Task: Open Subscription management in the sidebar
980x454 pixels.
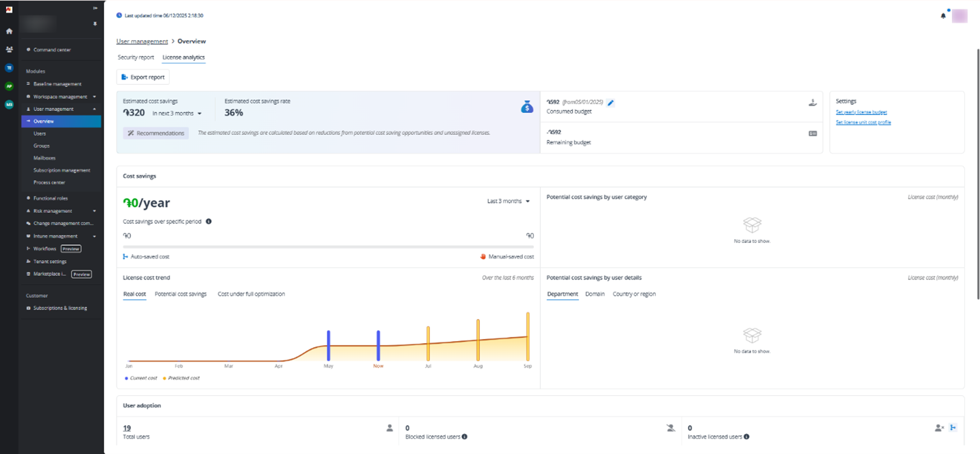Action: (x=61, y=171)
